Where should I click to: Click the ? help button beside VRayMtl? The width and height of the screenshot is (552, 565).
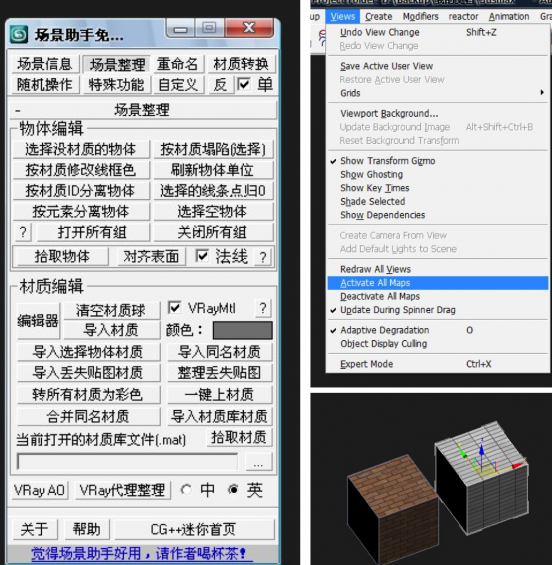click(263, 308)
